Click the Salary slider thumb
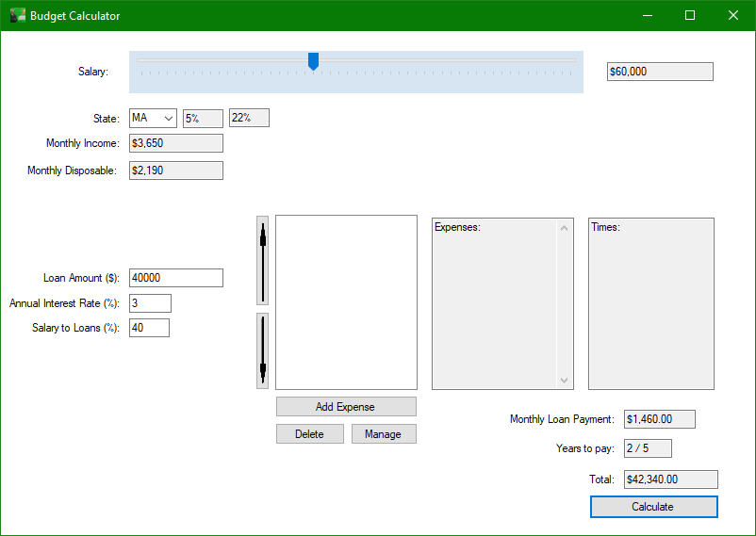 (313, 61)
